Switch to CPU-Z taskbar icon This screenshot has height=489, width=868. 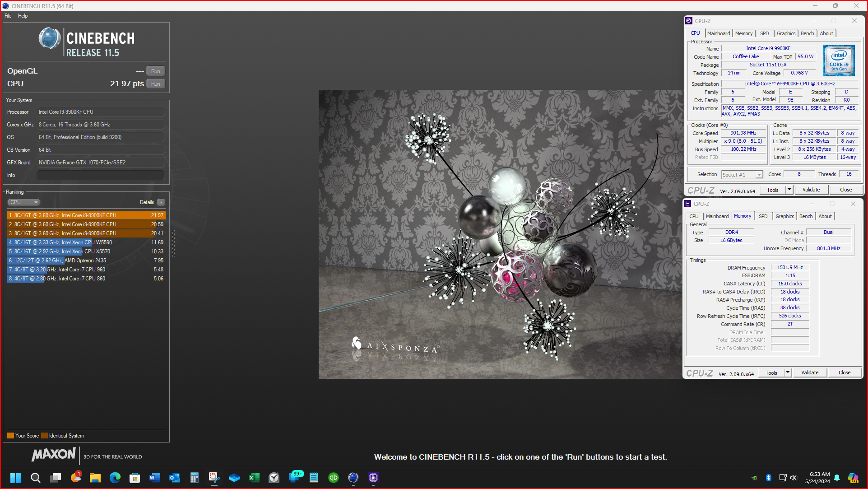pos(373,478)
